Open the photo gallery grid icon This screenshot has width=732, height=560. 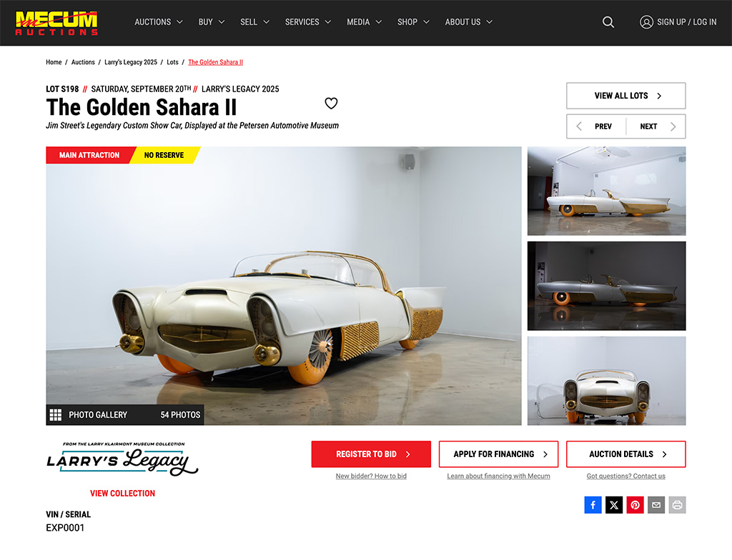tap(56, 415)
